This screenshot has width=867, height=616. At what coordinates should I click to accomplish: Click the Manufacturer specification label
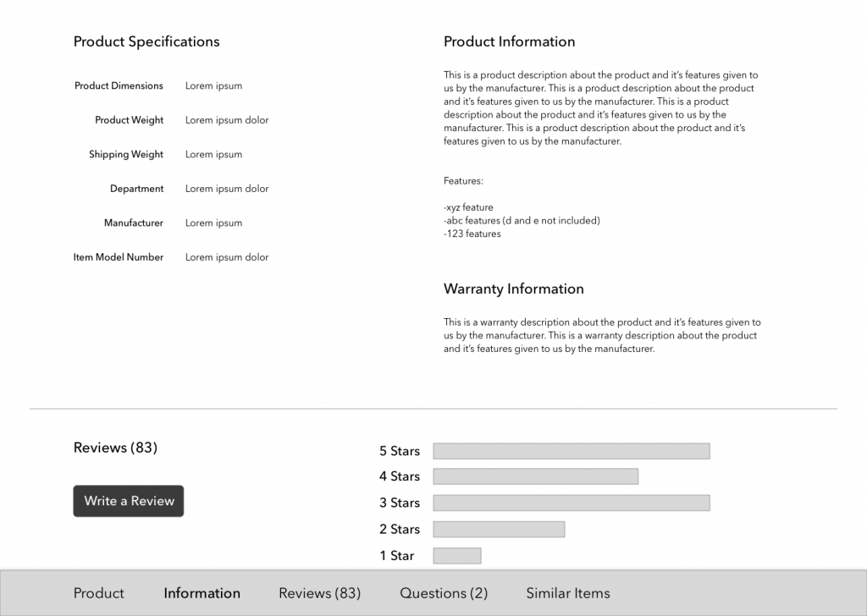pyautogui.click(x=134, y=223)
